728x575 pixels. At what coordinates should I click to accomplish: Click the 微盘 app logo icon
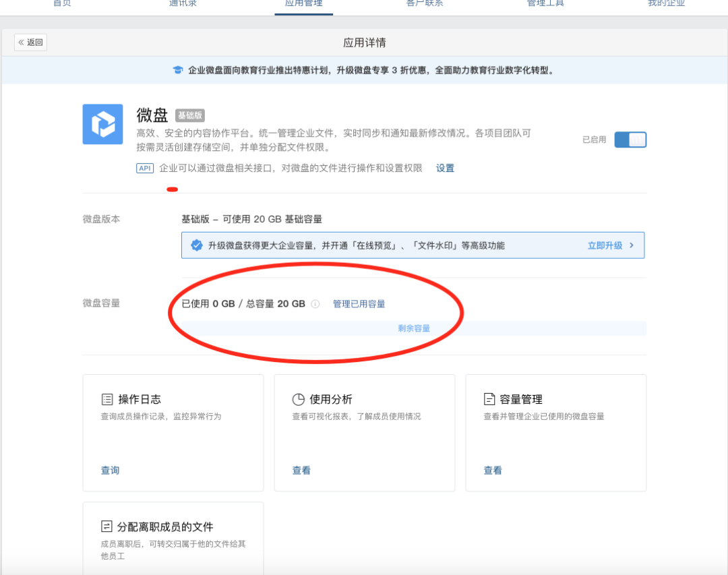[x=102, y=124]
